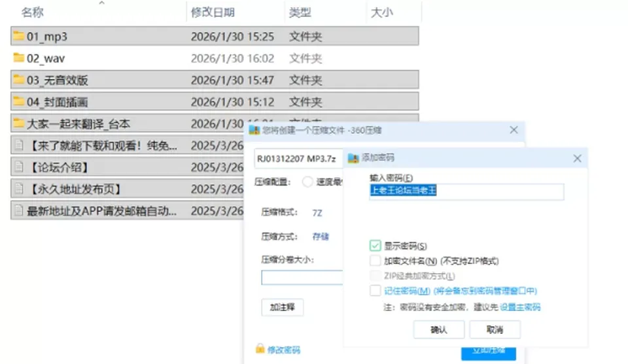
Task: Open the 设置主密码 link
Action: (520, 307)
